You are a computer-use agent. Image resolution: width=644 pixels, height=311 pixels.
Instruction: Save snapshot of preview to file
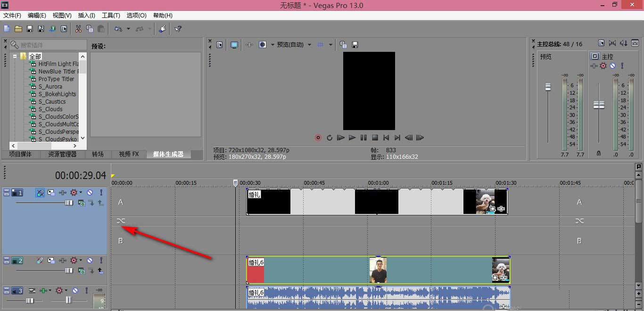click(x=355, y=45)
